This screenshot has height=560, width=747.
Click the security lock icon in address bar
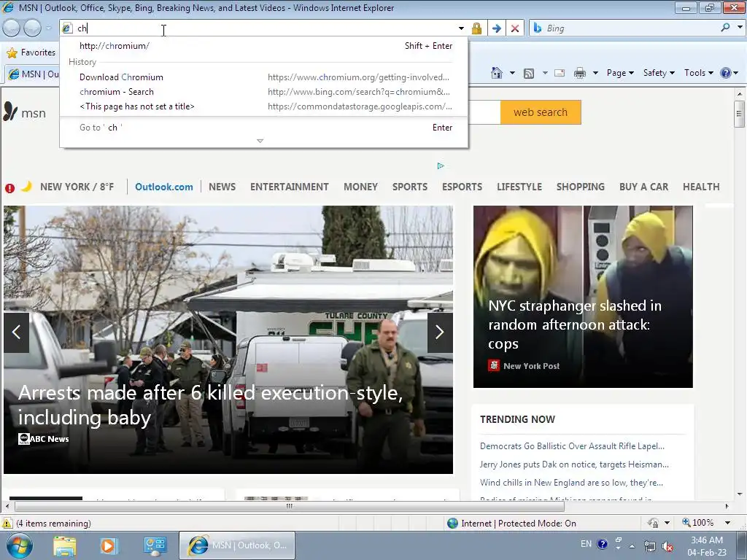tap(476, 28)
